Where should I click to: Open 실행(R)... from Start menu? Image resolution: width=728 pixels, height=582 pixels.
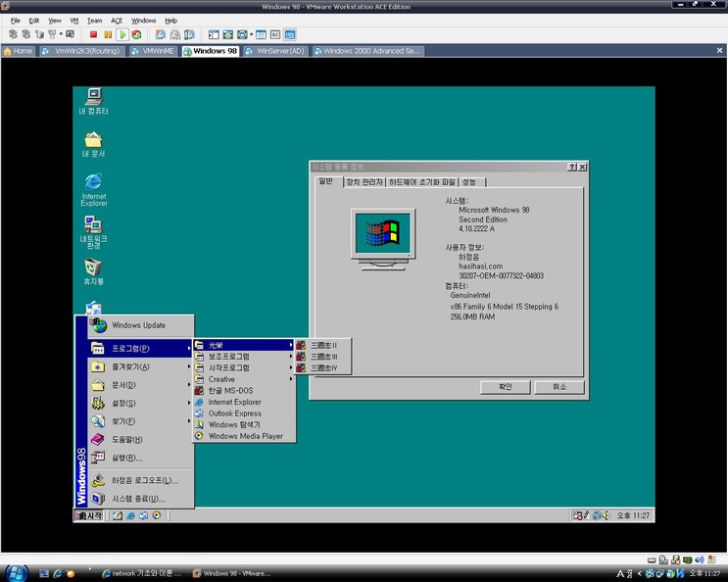tap(141, 458)
